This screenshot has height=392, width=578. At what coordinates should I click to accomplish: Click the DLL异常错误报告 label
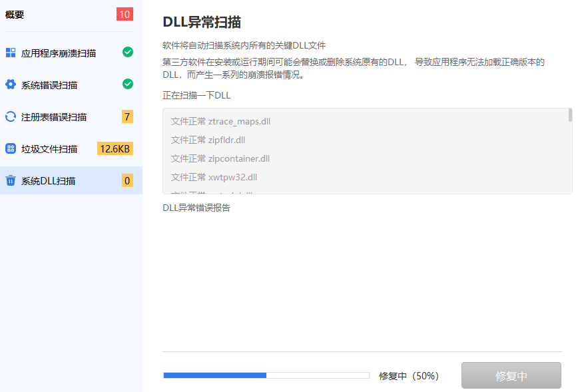[196, 208]
